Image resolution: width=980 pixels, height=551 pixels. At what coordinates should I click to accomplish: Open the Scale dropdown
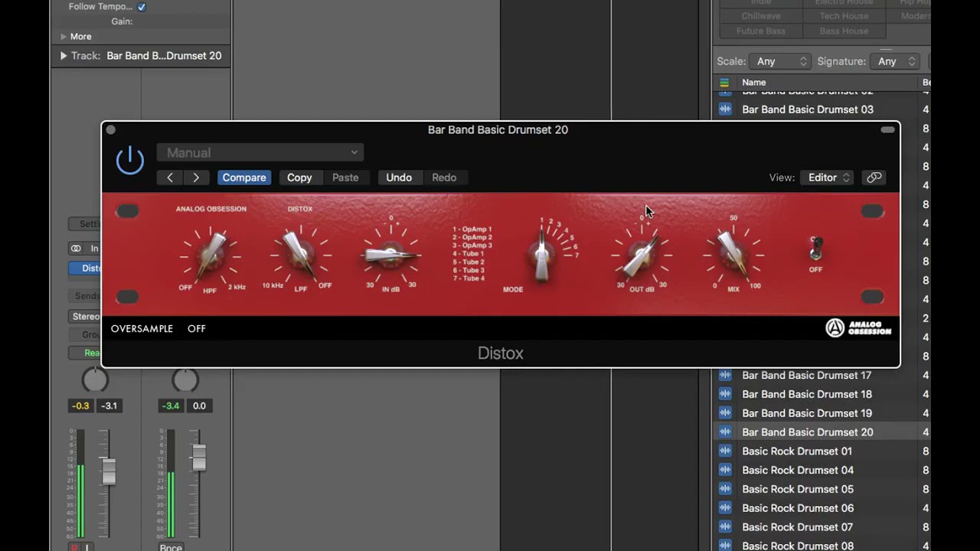pos(780,61)
